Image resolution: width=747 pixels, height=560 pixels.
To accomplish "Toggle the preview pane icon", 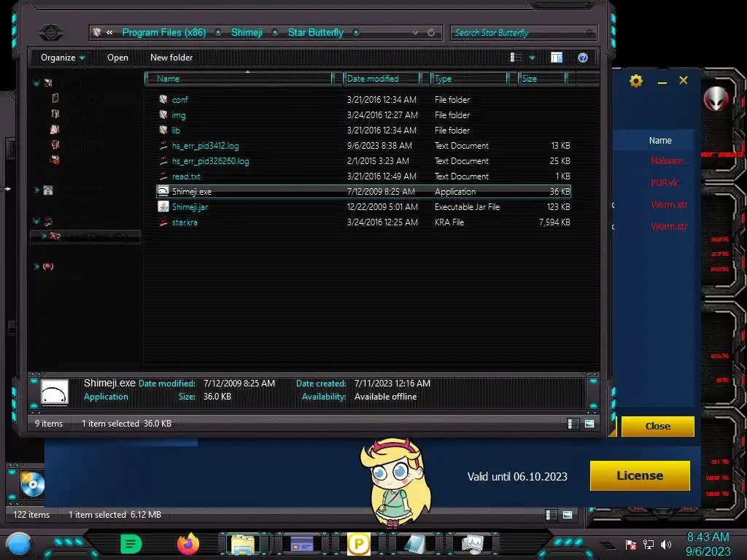I will point(557,58).
